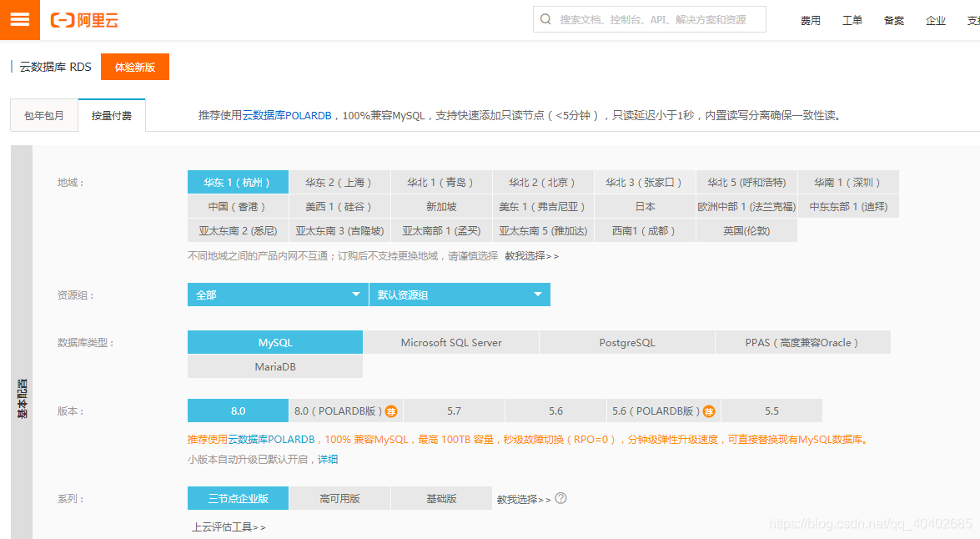Choose MariaDB database type
Viewport: 980px width, 539px height.
[x=275, y=366]
